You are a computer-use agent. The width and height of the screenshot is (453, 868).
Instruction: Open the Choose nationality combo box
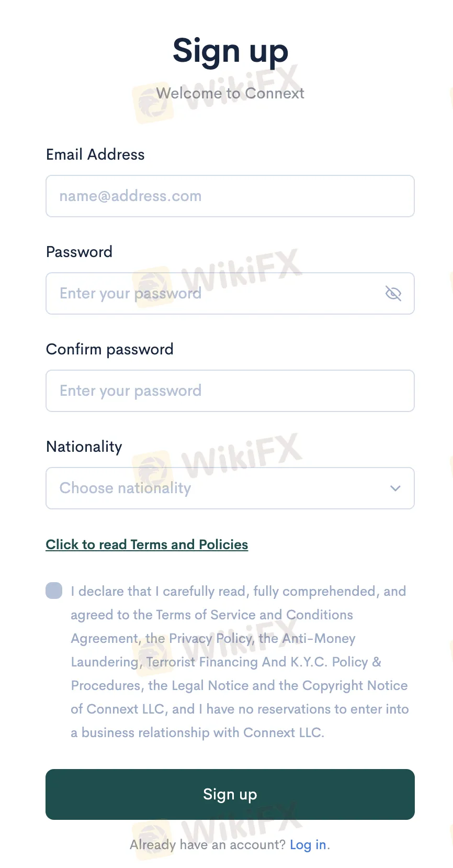220,488
